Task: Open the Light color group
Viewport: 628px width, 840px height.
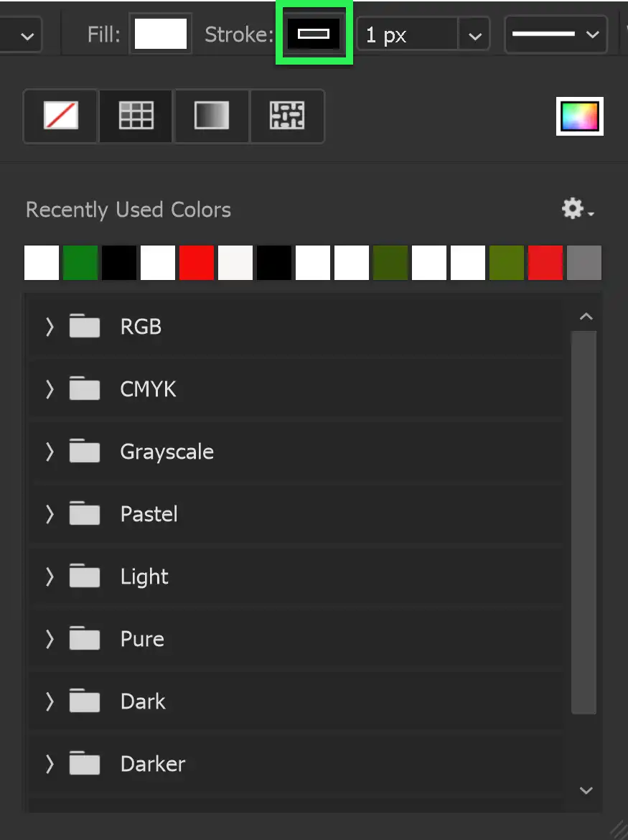Action: pos(49,576)
